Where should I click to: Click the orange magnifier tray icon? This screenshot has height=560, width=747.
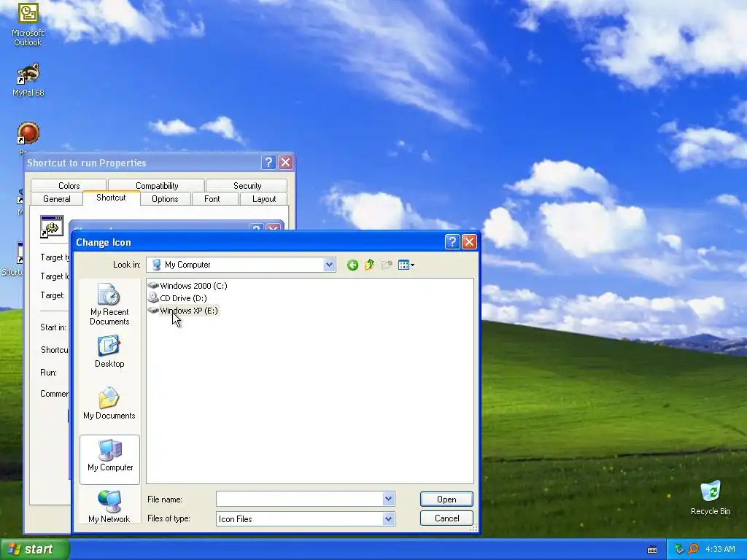(x=694, y=549)
